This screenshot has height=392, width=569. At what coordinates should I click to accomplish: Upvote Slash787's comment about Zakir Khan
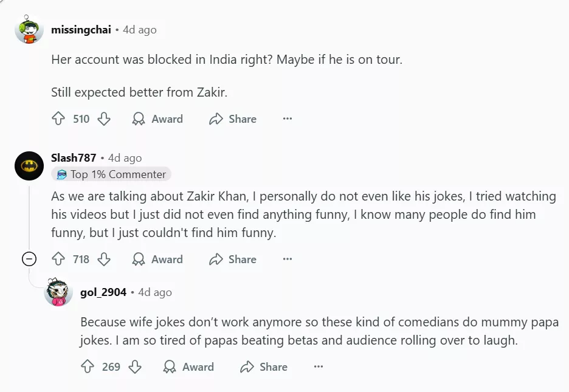(x=58, y=260)
